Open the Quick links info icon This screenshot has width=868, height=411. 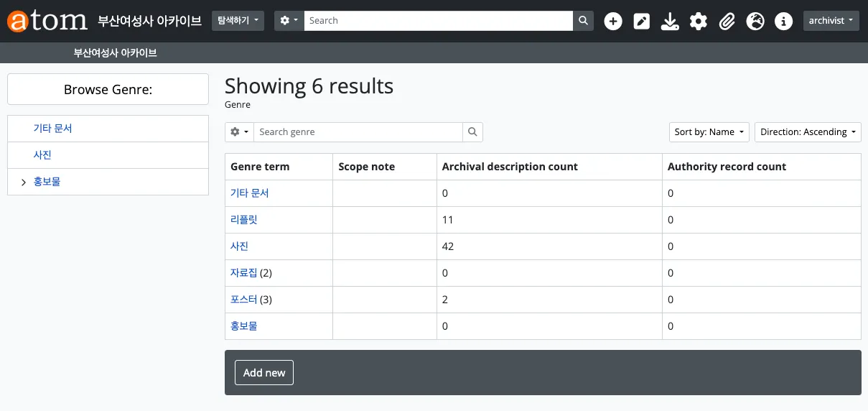783,22
